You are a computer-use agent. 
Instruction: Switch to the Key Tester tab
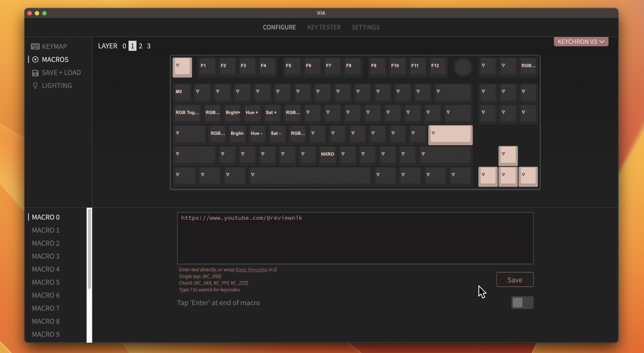coord(324,27)
